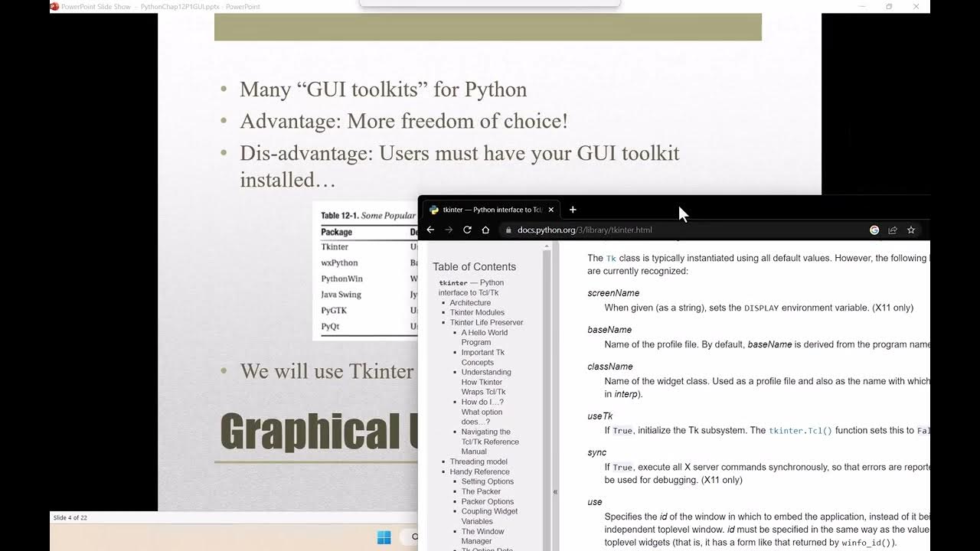This screenshot has height=551, width=980.
Task: Click PyGTK row in slide table
Action: pyautogui.click(x=367, y=311)
